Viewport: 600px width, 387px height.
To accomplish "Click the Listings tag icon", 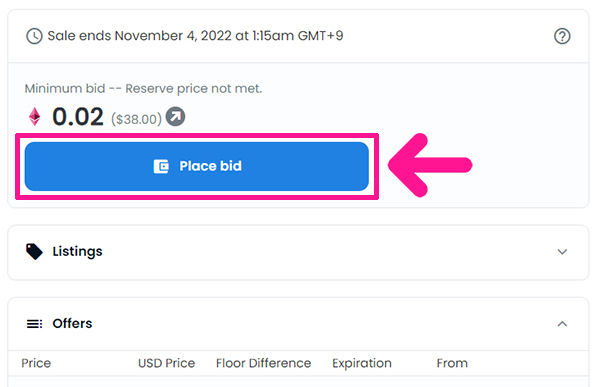I will click(x=34, y=251).
